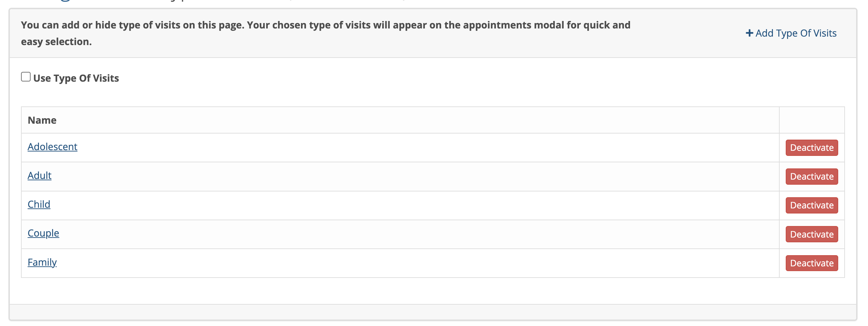868x326 pixels.
Task: Open the Family visit type
Action: coord(42,262)
